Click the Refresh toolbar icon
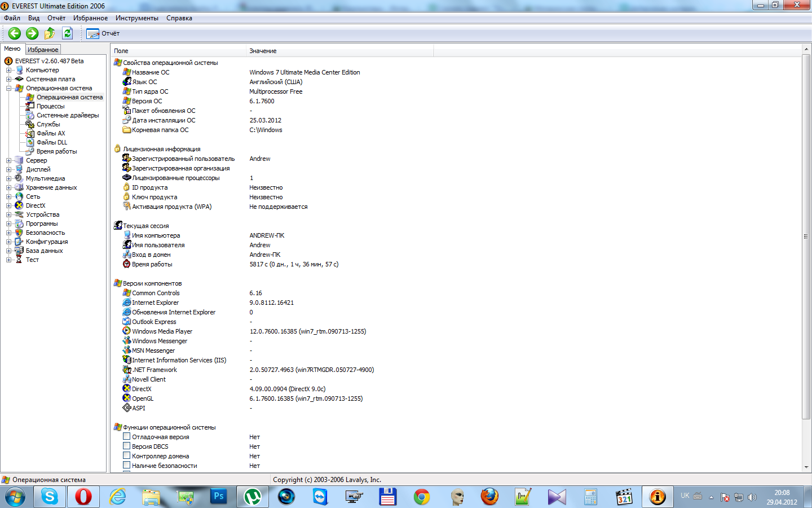 click(68, 33)
